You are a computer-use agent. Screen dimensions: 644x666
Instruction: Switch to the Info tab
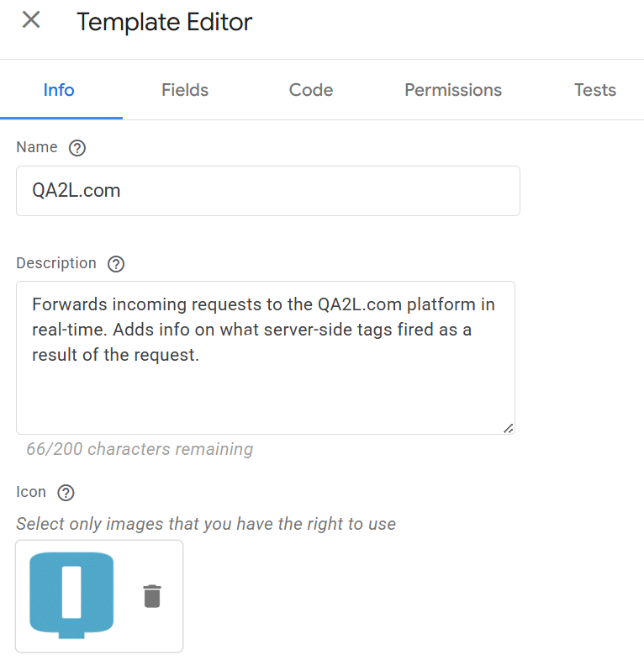pos(59,90)
